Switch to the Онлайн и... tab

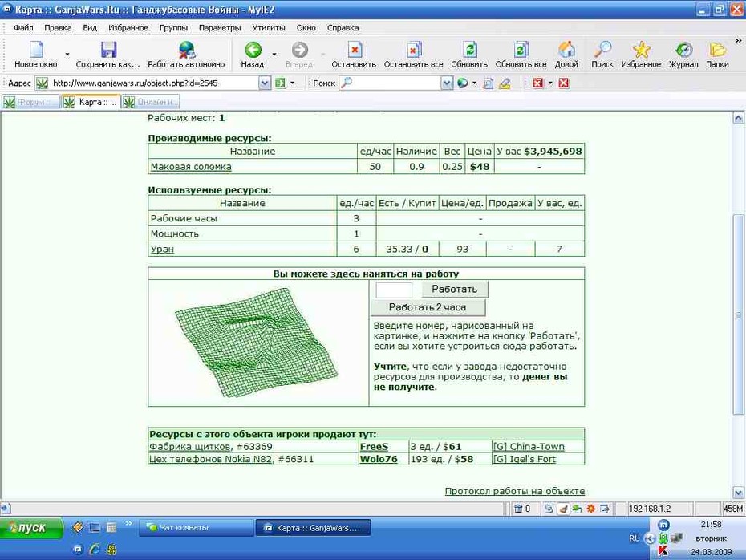[151, 102]
